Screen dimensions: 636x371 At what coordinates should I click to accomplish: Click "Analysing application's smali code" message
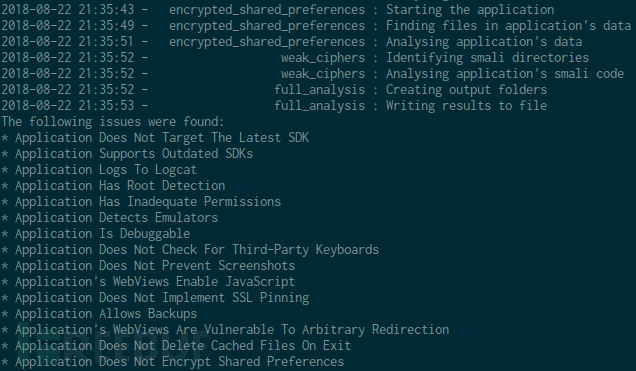pyautogui.click(x=505, y=74)
